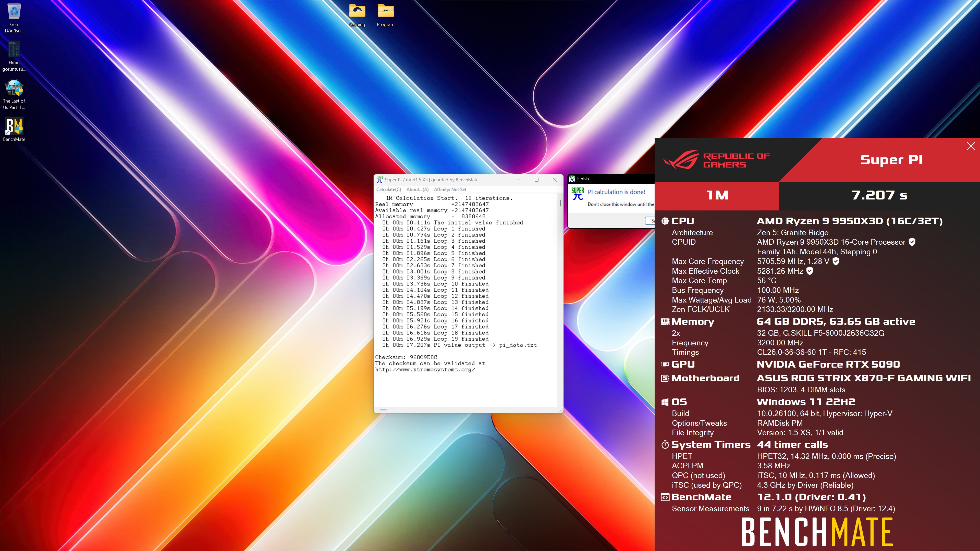Viewport: 980px width, 551px height.
Task: Click the GPU card icon in BenchMate
Action: coord(665,364)
